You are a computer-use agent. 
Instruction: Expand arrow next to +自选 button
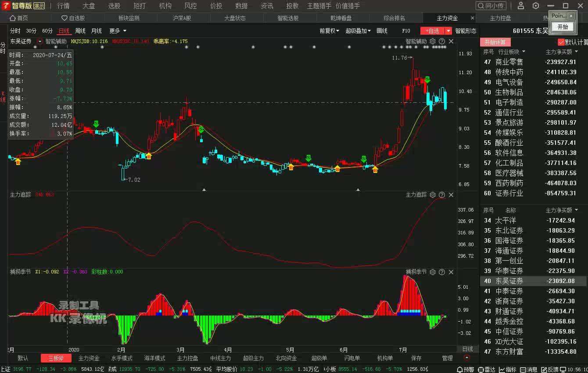448,31
